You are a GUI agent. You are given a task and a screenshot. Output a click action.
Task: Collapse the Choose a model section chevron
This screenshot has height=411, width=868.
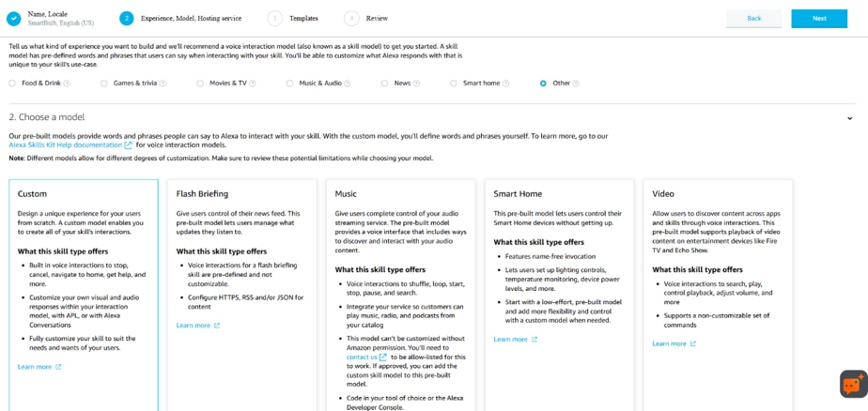(850, 118)
